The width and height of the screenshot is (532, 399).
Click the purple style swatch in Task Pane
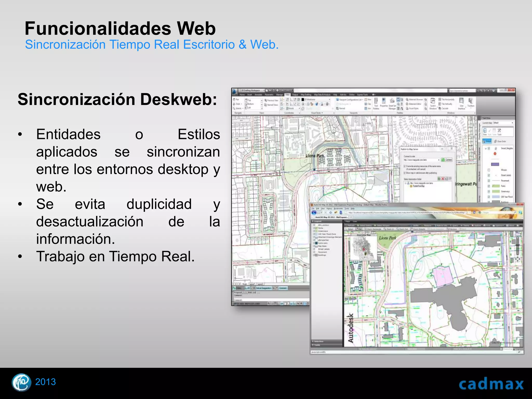[x=495, y=164]
